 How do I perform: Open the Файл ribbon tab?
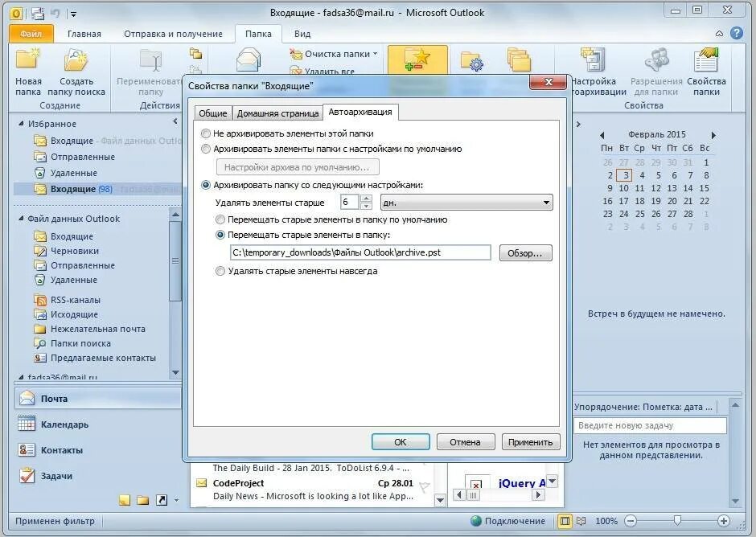(31, 34)
